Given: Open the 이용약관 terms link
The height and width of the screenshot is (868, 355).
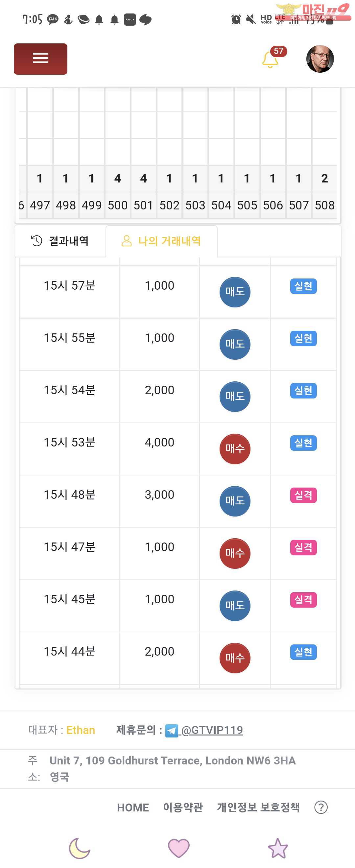Looking at the screenshot, I should click(183, 808).
